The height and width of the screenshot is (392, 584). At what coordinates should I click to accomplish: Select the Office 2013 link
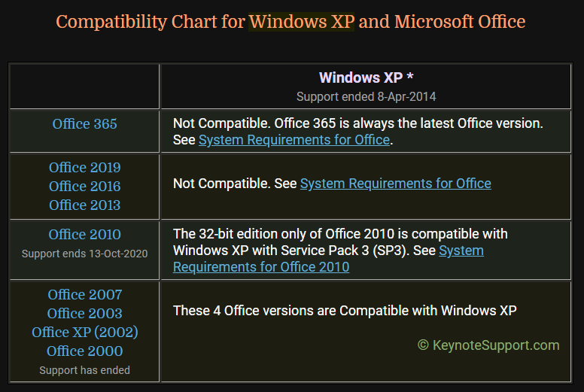(84, 205)
